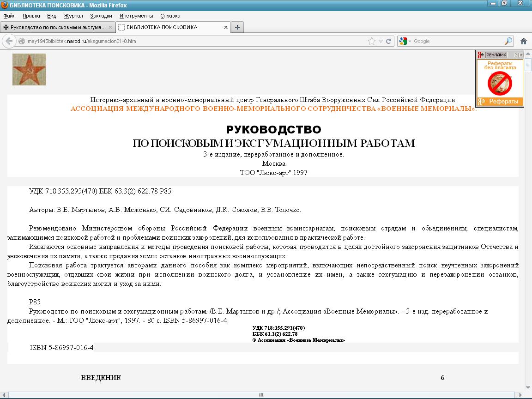532x399 pixels.
Task: Collapse the РЕКЛАМА ad panel with its arrow
Action: pyautogui.click(x=521, y=55)
